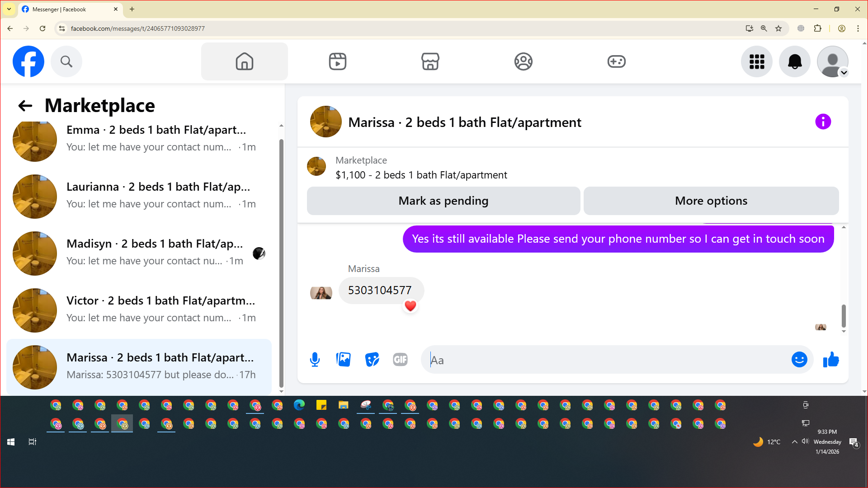This screenshot has width=868, height=488.
Task: Click the More options button
Action: 711,201
